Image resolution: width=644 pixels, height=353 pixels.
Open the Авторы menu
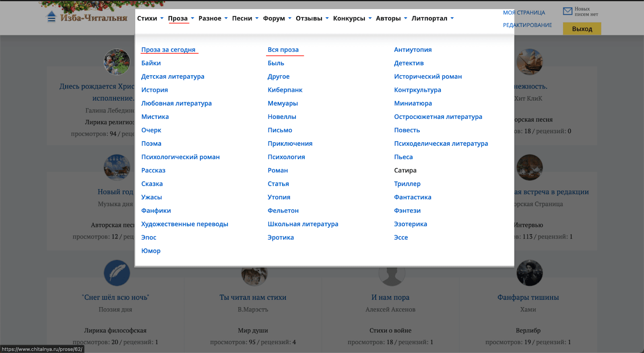(x=388, y=19)
